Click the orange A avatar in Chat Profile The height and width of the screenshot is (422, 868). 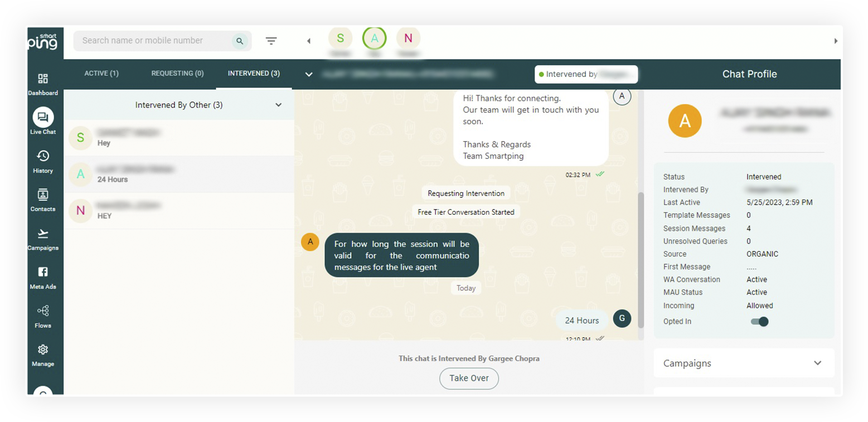(x=685, y=121)
